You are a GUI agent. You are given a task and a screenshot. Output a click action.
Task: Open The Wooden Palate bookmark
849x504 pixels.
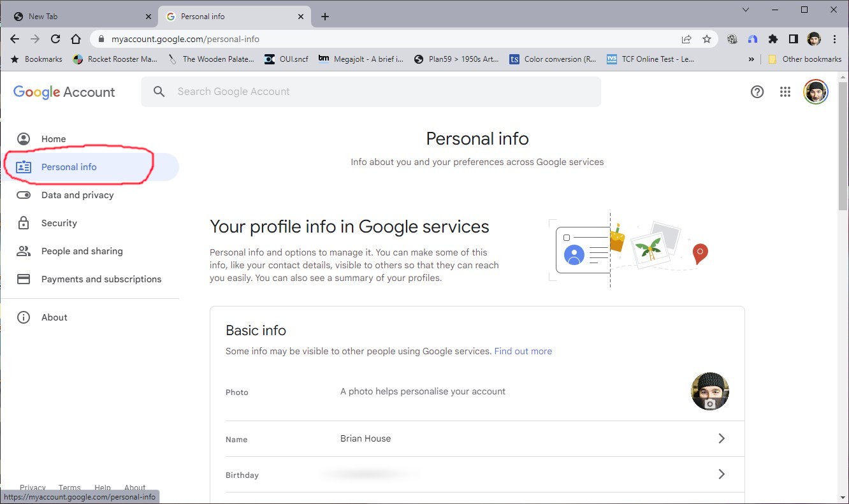pos(211,59)
